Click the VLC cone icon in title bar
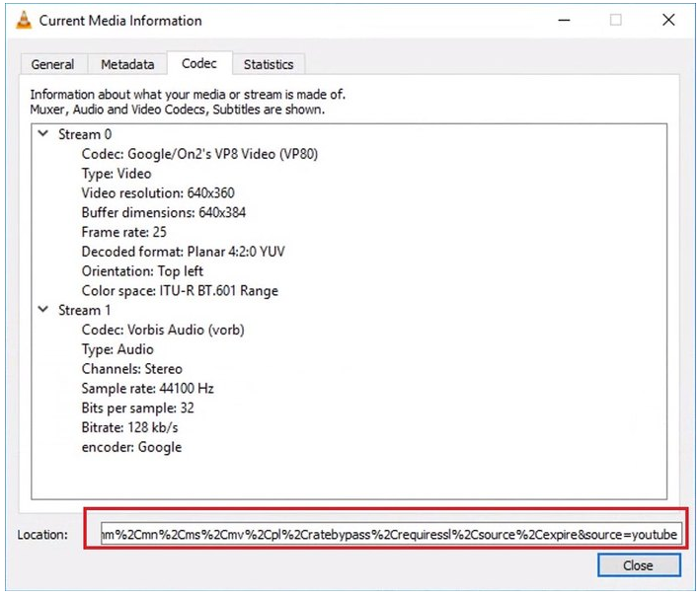The image size is (700, 597). point(24,20)
